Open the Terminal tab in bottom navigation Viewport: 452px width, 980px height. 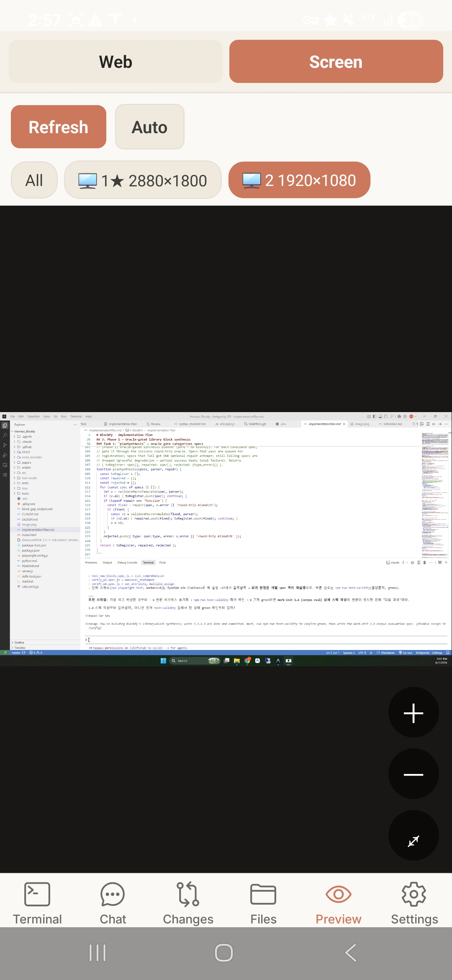pos(37,904)
